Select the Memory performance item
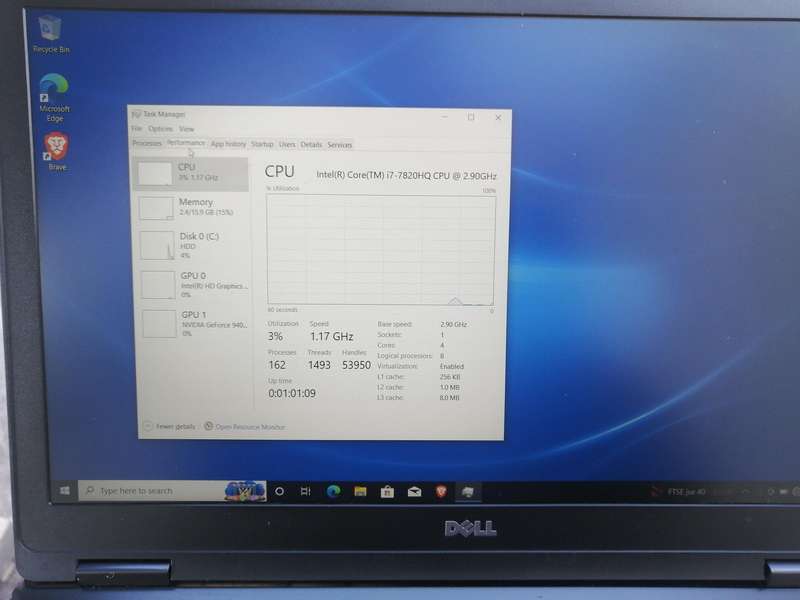This screenshot has width=800, height=600. [x=193, y=208]
